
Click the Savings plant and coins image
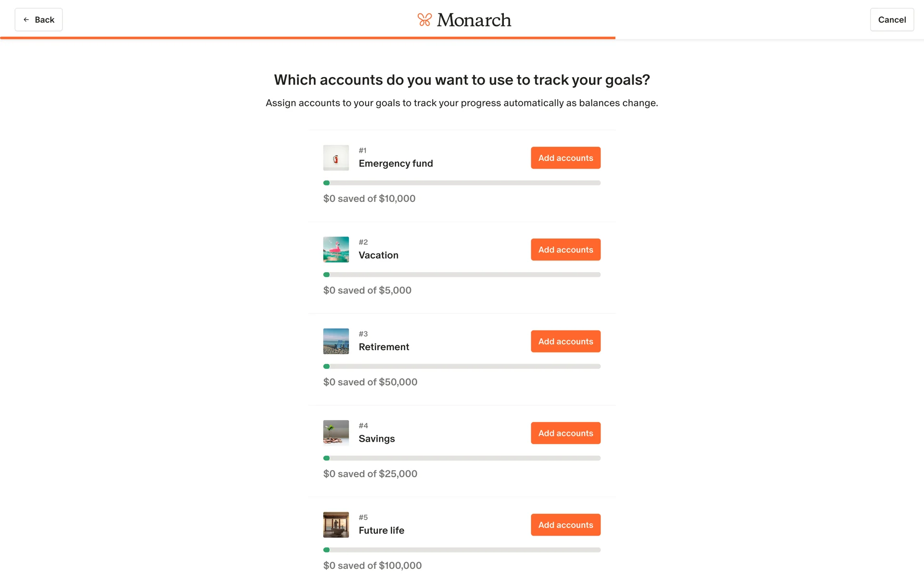[x=336, y=433]
